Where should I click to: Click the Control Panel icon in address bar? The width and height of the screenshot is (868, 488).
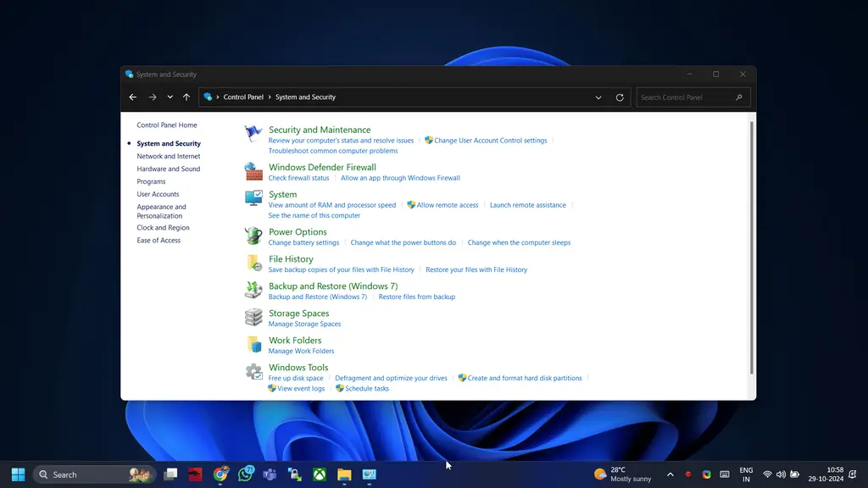pos(208,97)
